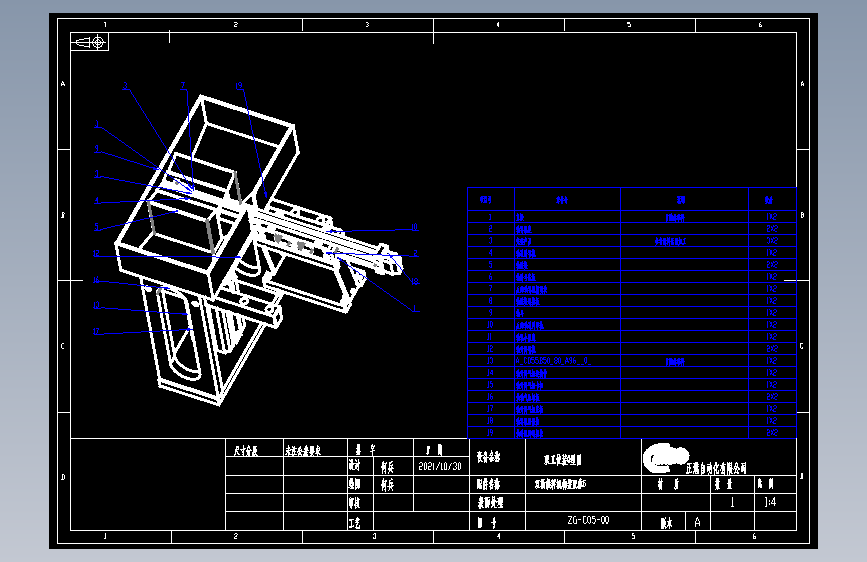Screen dimensions: 867x562
Task: Select item number 15 in the parts list table
Action: tap(490, 384)
